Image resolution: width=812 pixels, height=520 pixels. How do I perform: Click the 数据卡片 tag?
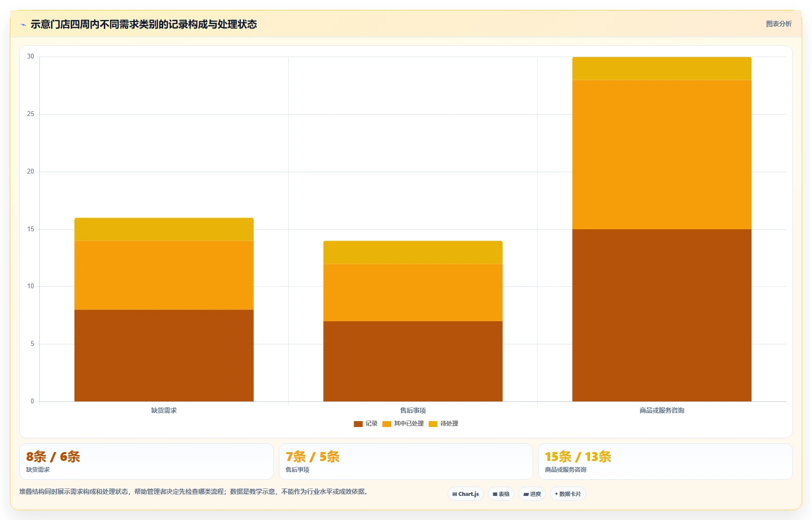(568, 494)
